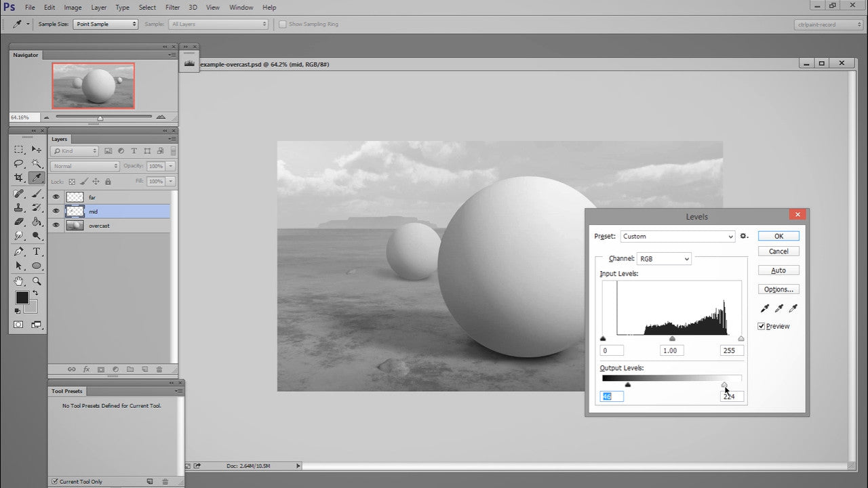Disable the Preview checkbox in Levels
The height and width of the screenshot is (488, 868).
762,326
